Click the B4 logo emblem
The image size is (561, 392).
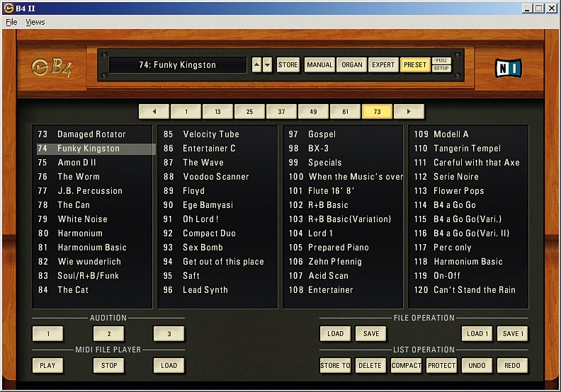click(51, 67)
